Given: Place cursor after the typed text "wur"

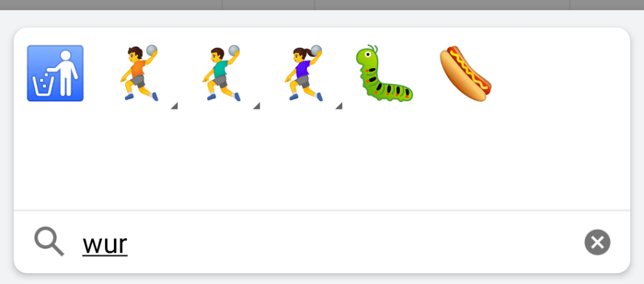Looking at the screenshot, I should pyautogui.click(x=128, y=244).
